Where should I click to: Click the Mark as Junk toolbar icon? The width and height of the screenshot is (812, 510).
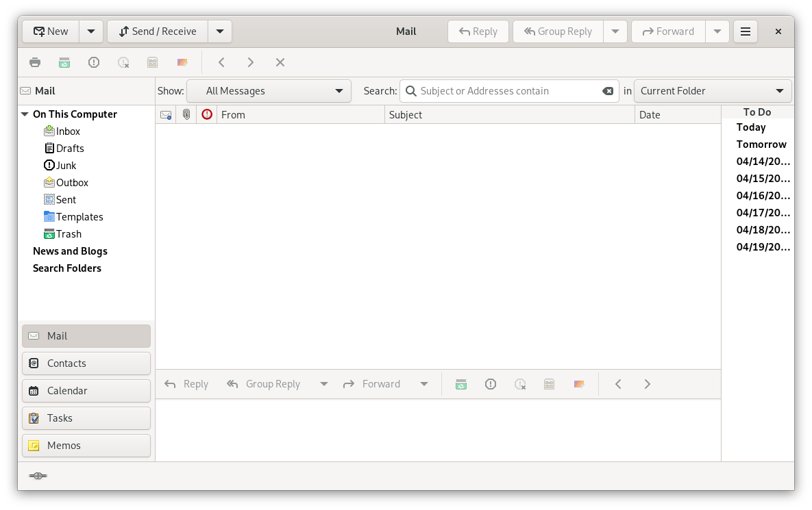pyautogui.click(x=94, y=62)
